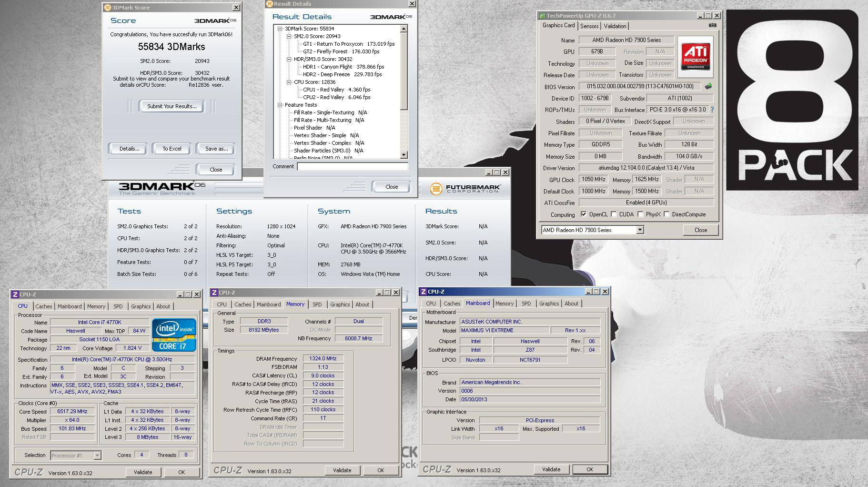Click the Futuremark Corporation logo

(x=465, y=189)
